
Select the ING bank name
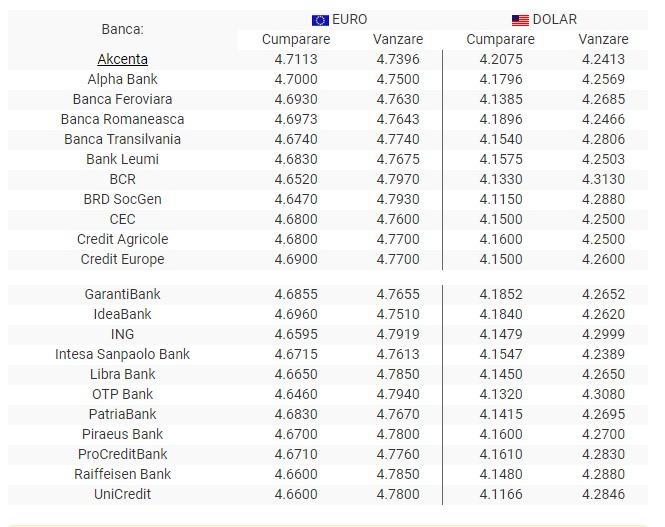[x=123, y=334]
